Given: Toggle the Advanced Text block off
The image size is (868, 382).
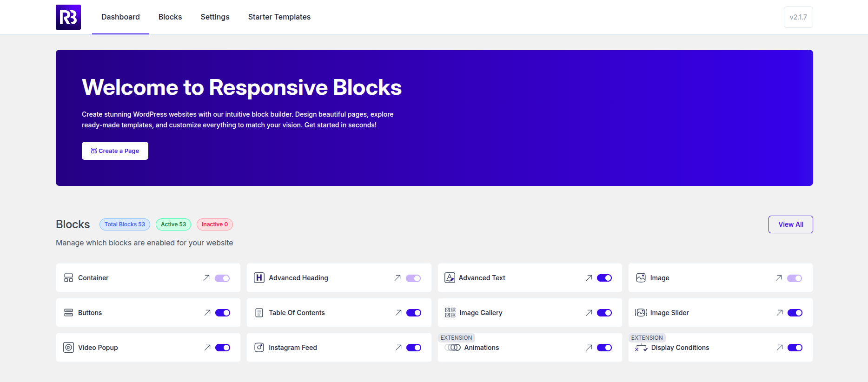Looking at the screenshot, I should pos(604,278).
